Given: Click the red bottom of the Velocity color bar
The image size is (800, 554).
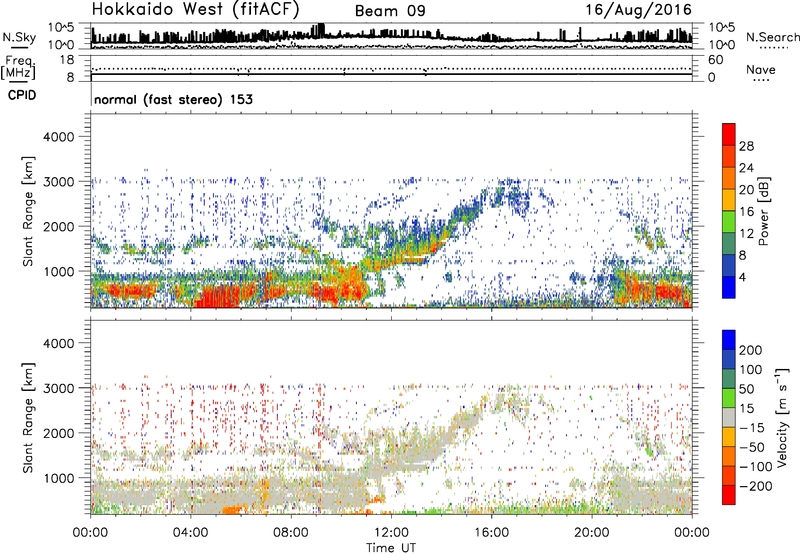Looking at the screenshot, I should (729, 495).
